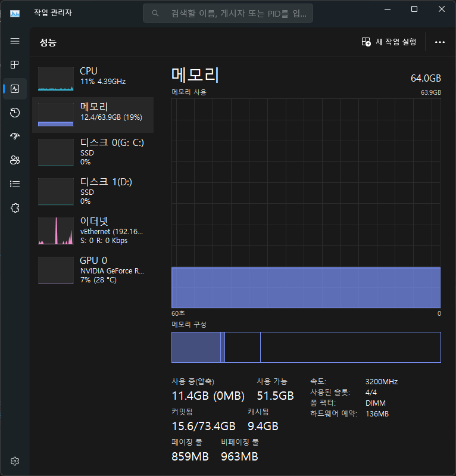Click the 63.9GB graph scale label
The height and width of the screenshot is (476, 456).
point(431,92)
